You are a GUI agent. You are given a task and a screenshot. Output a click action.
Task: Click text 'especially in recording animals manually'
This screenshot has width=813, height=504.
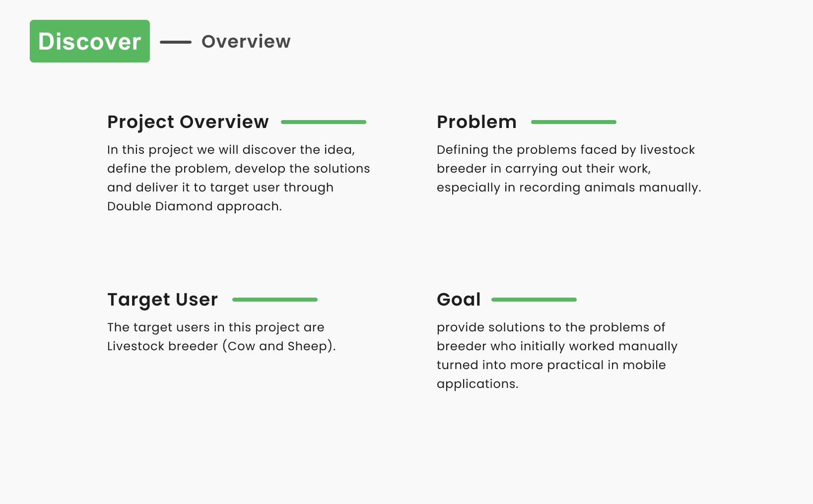click(x=569, y=188)
